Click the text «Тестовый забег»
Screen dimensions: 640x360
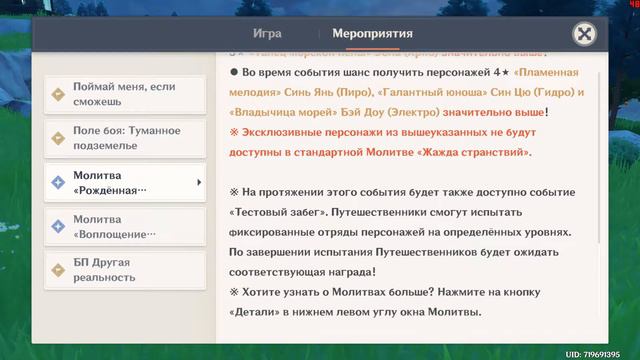tap(278, 212)
